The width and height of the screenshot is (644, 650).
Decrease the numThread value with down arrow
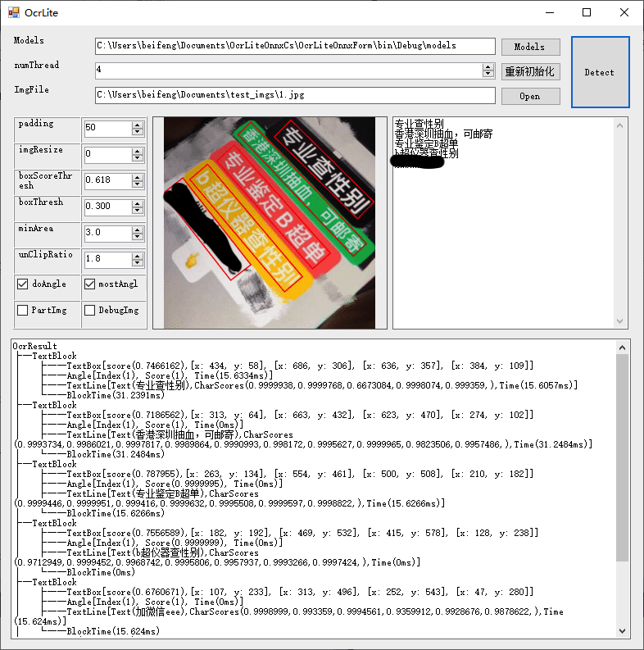coord(488,75)
